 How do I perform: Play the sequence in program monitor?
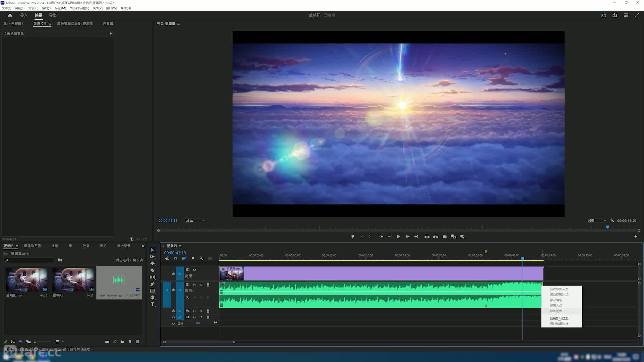(x=398, y=237)
